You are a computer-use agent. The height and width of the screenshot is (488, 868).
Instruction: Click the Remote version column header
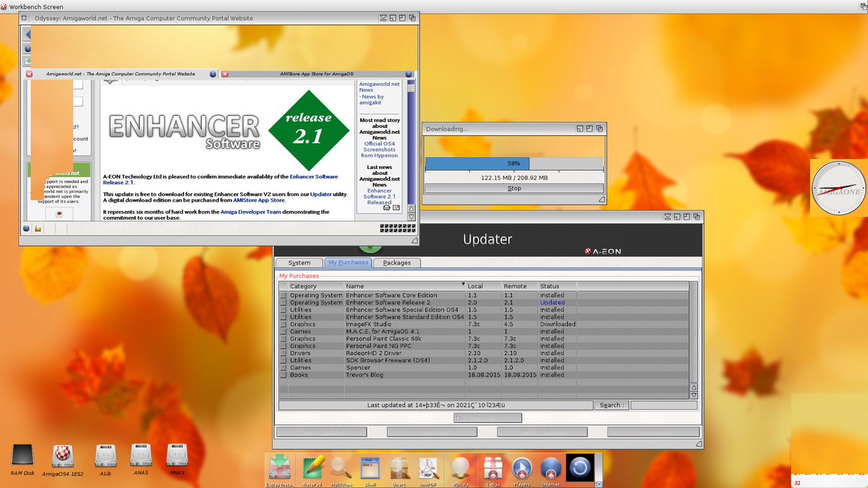click(520, 286)
